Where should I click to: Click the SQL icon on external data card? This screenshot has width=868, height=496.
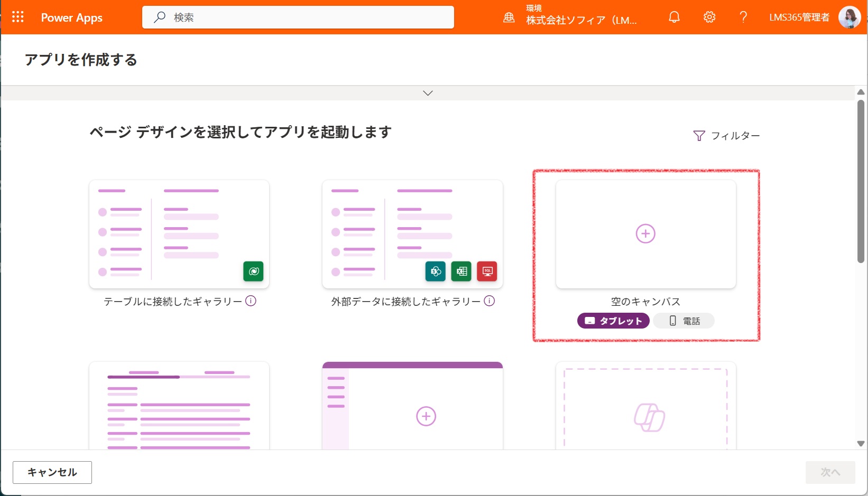tap(487, 271)
